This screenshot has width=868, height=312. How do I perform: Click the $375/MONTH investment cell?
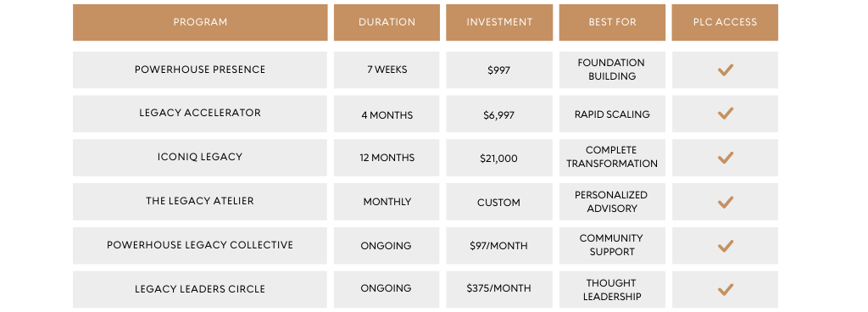(x=499, y=289)
